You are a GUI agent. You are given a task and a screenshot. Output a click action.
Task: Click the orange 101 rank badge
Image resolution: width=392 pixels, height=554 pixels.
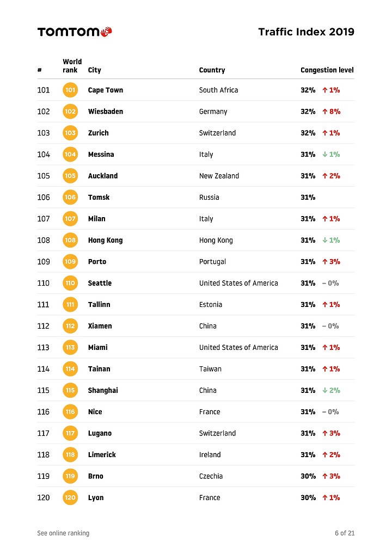[x=70, y=90]
